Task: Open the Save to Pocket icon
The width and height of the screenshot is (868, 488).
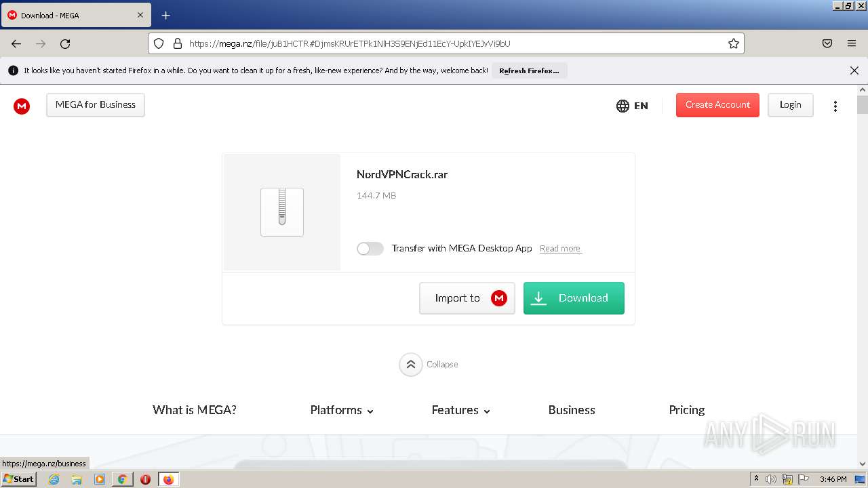Action: (x=827, y=43)
